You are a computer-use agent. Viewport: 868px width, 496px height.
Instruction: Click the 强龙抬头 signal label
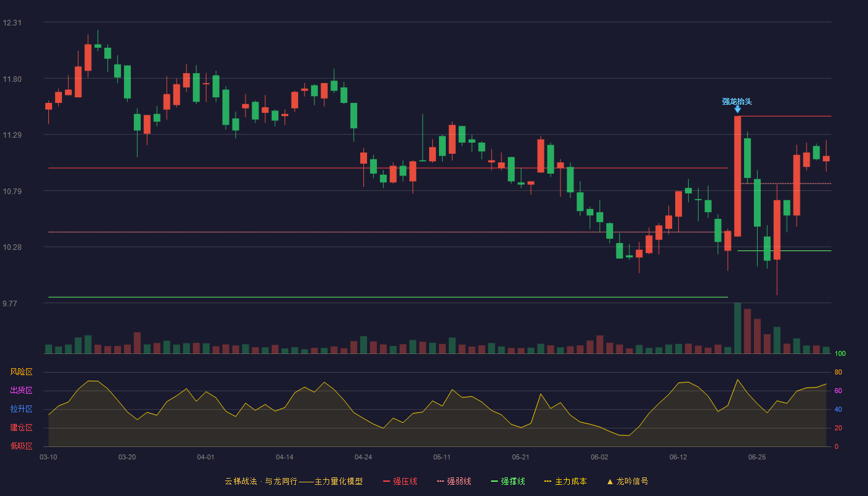737,102
